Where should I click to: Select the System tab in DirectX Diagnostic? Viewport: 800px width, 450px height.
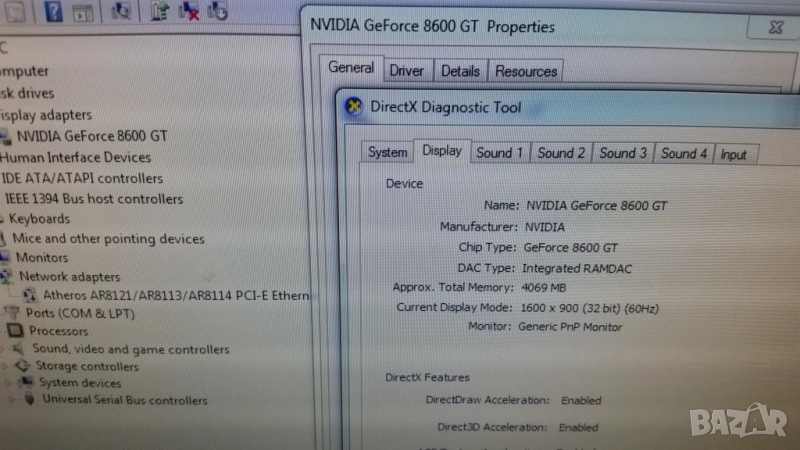pos(387,153)
